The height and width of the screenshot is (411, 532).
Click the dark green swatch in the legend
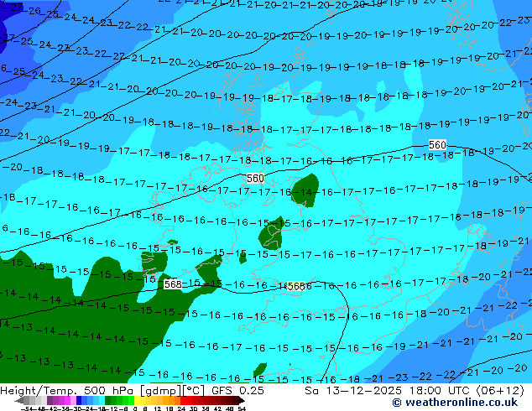pyautogui.click(x=107, y=400)
